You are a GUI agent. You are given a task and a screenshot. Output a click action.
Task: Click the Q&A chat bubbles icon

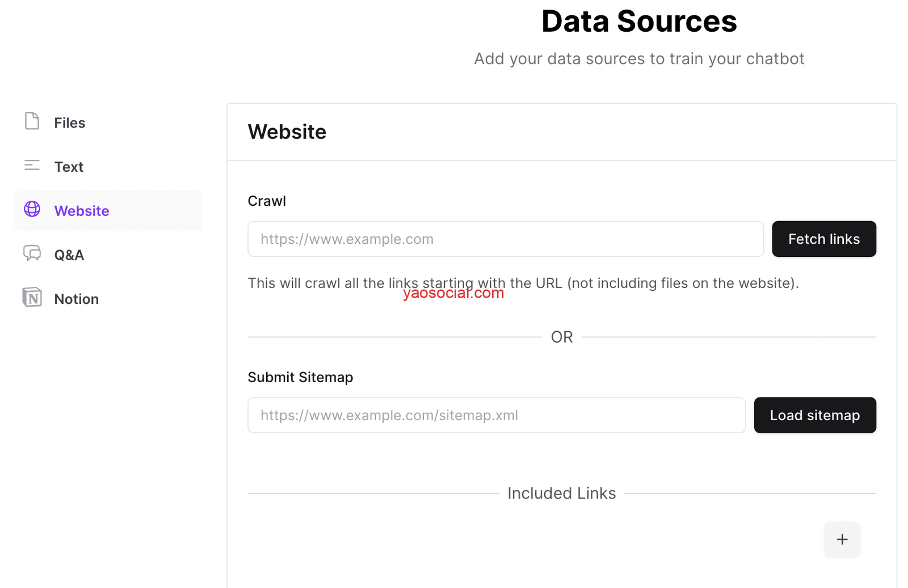click(x=32, y=253)
